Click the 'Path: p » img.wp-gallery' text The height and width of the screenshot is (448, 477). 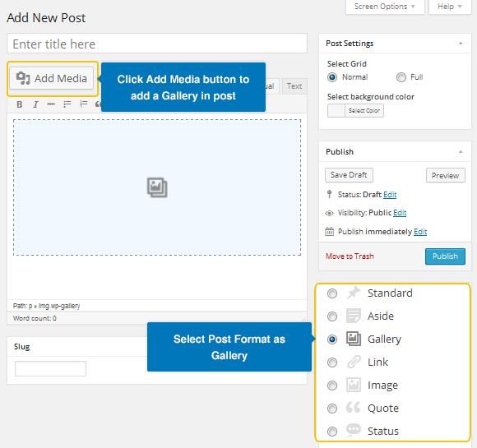47,306
